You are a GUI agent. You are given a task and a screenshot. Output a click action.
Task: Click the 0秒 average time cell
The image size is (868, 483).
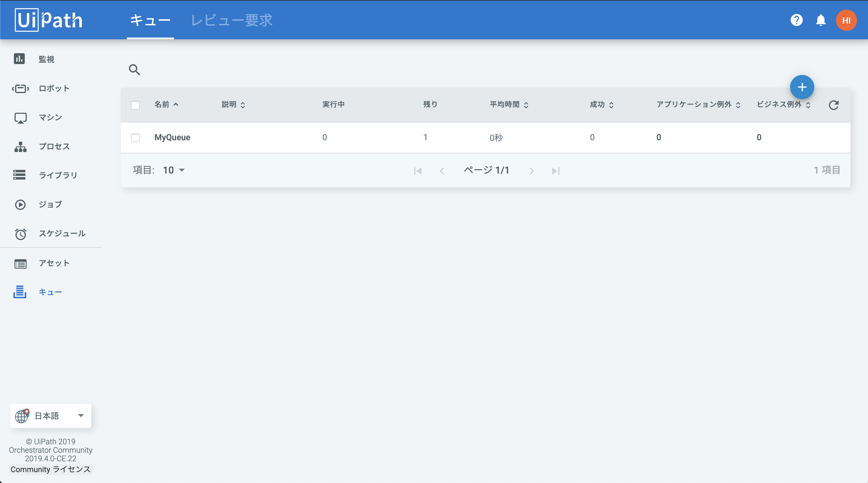(496, 138)
